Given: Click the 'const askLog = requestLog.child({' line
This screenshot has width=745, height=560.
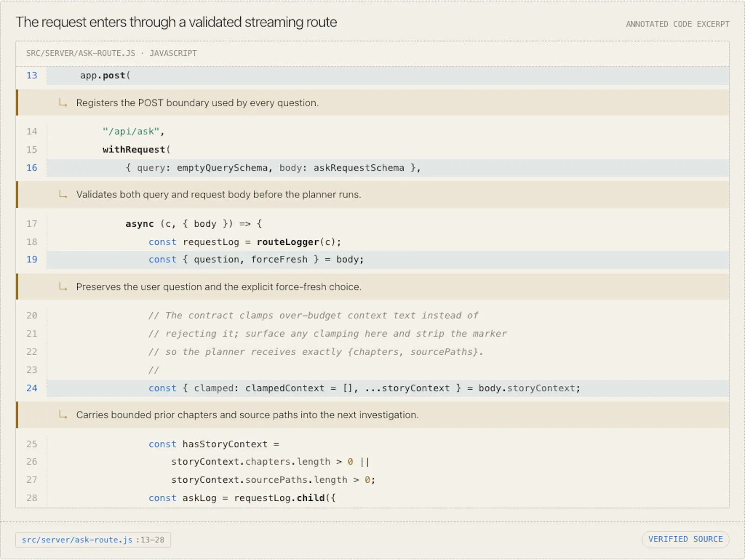Looking at the screenshot, I should 242,498.
